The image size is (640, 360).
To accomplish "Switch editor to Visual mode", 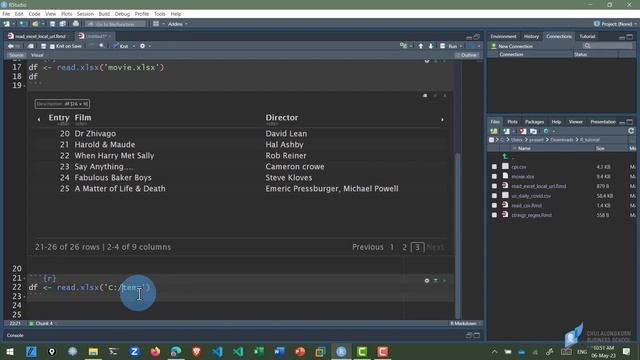I will [37, 55].
